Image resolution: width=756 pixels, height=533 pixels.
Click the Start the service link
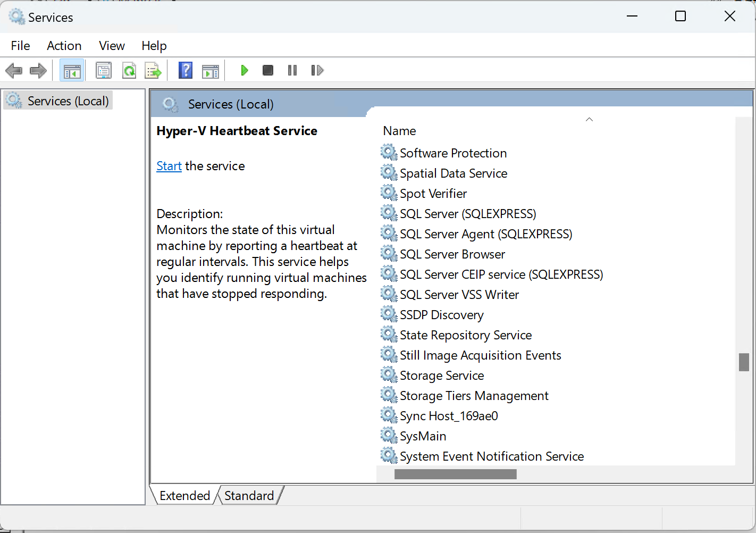pos(169,166)
